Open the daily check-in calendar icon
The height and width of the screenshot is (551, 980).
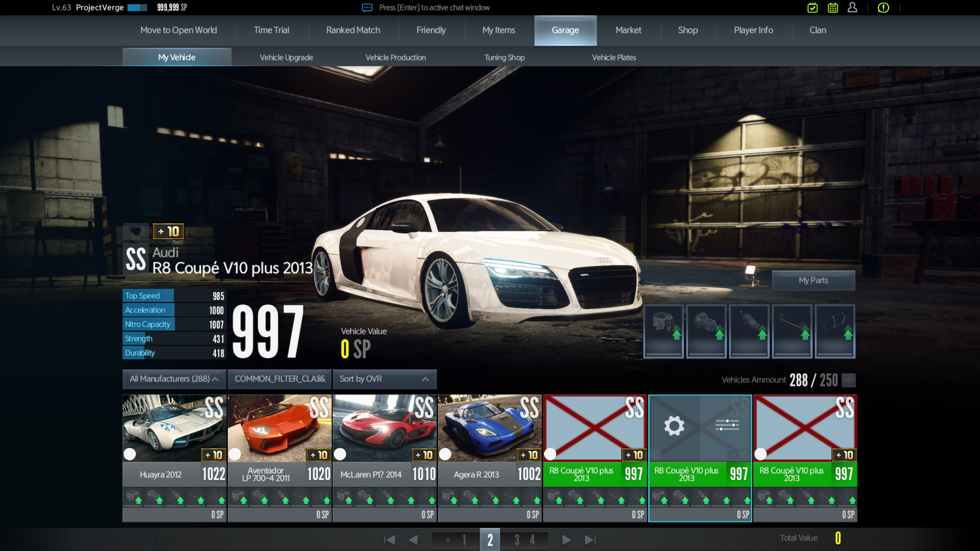pyautogui.click(x=812, y=8)
